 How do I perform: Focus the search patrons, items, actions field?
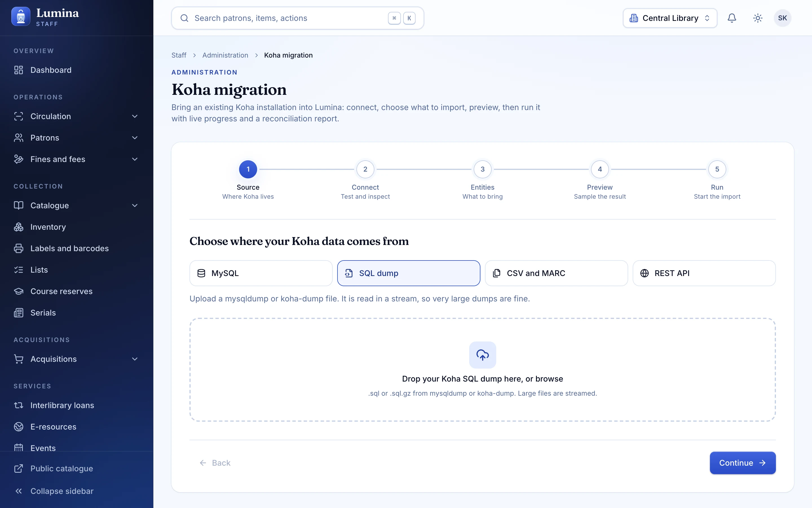click(x=297, y=18)
